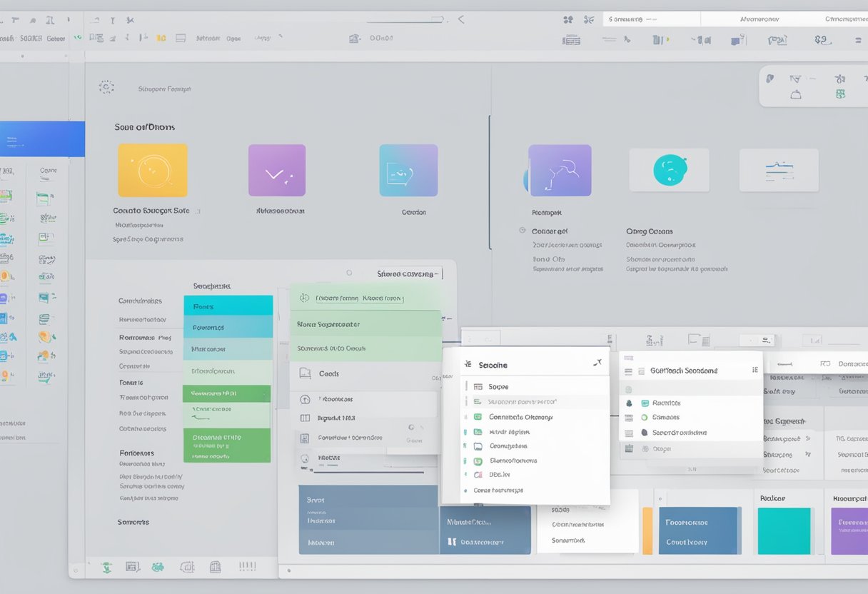The image size is (868, 594).
Task: Click the copy frames icon in bottom toolbar
Action: (x=187, y=567)
